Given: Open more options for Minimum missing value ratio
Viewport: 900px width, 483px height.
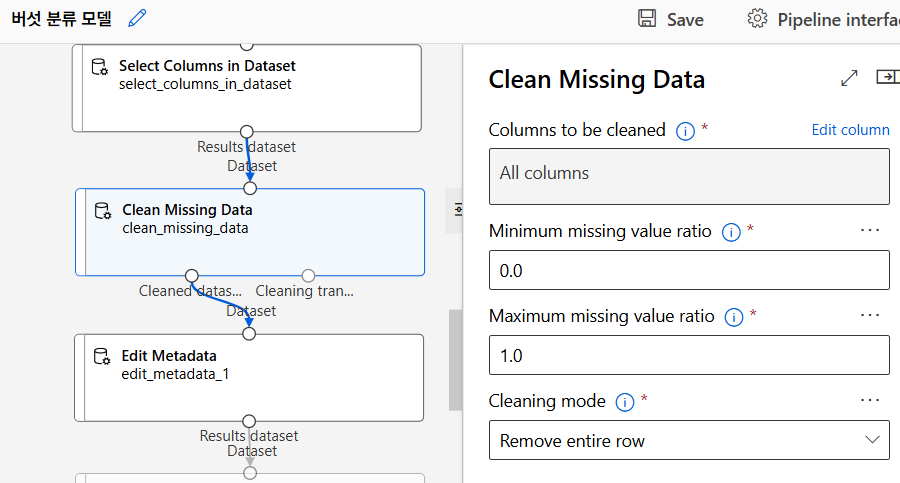Looking at the screenshot, I should (x=870, y=231).
